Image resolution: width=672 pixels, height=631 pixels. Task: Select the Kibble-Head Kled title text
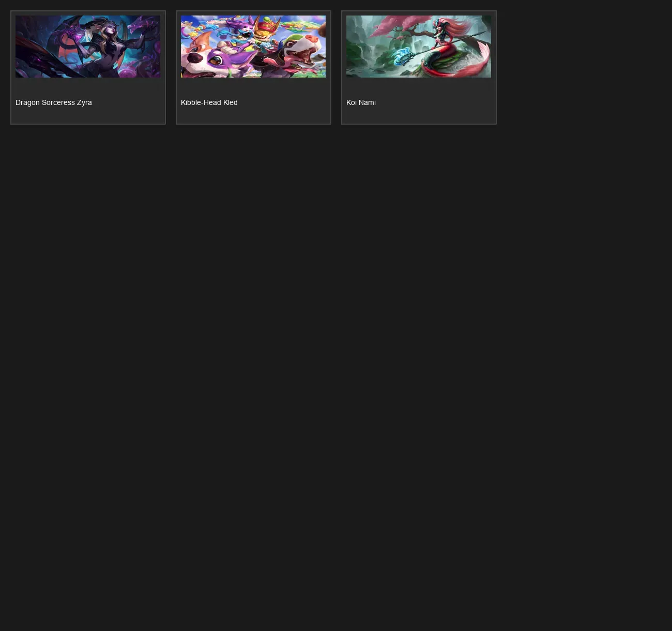pyautogui.click(x=209, y=102)
